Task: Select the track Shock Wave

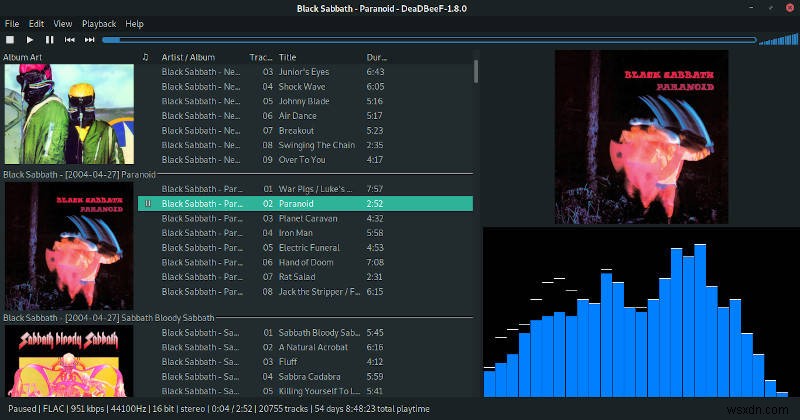Action: click(x=305, y=87)
